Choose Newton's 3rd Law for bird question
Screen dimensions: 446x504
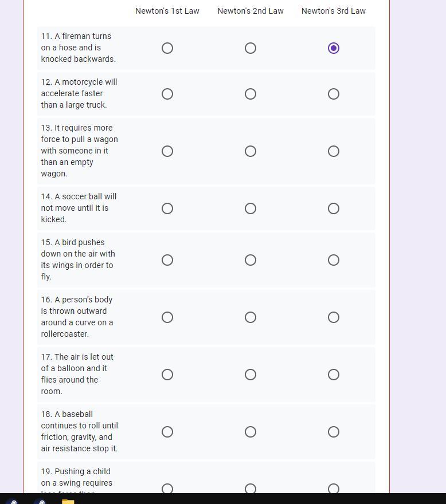[334, 260]
